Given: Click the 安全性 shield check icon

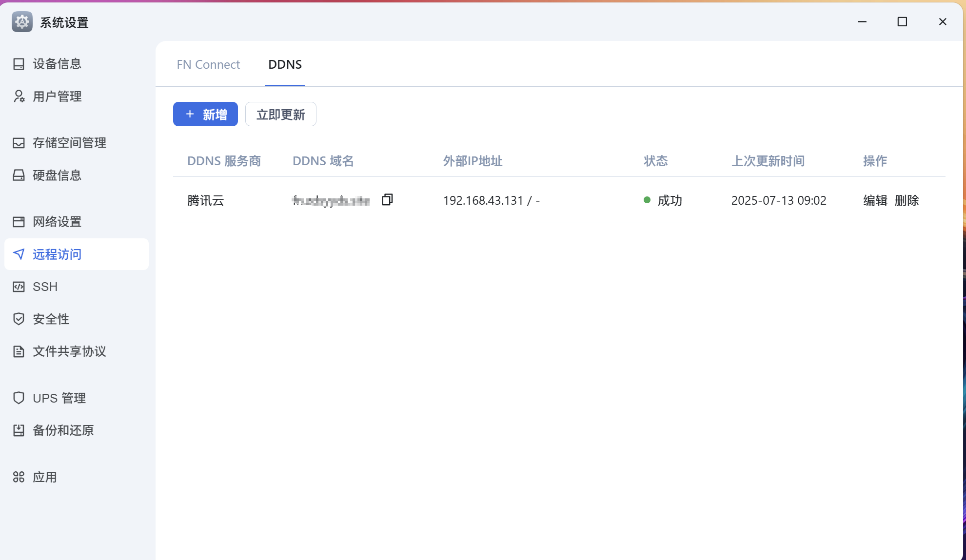Looking at the screenshot, I should tap(19, 319).
